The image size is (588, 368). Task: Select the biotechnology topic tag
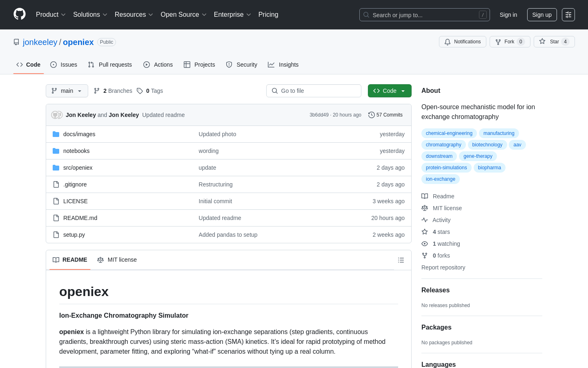[x=487, y=145]
